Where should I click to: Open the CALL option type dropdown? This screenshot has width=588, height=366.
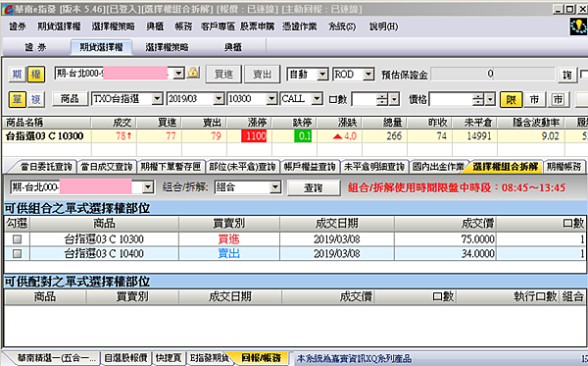tap(318, 99)
